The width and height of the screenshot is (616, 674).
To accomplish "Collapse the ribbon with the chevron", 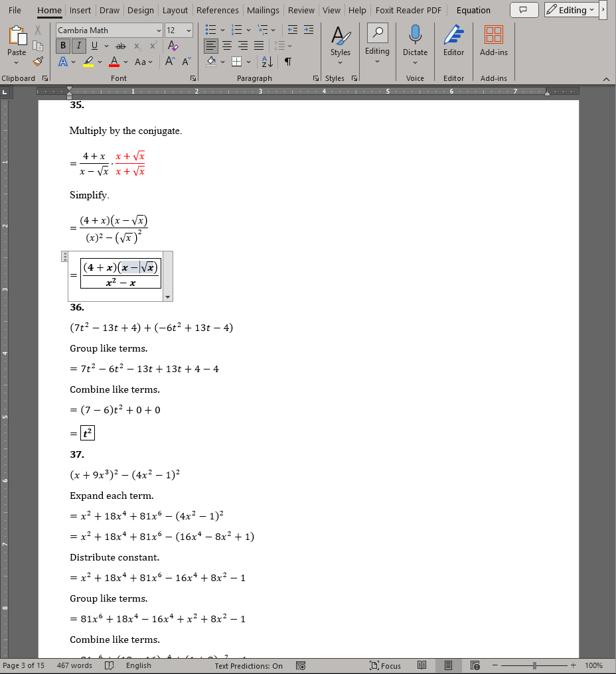I will [606, 79].
